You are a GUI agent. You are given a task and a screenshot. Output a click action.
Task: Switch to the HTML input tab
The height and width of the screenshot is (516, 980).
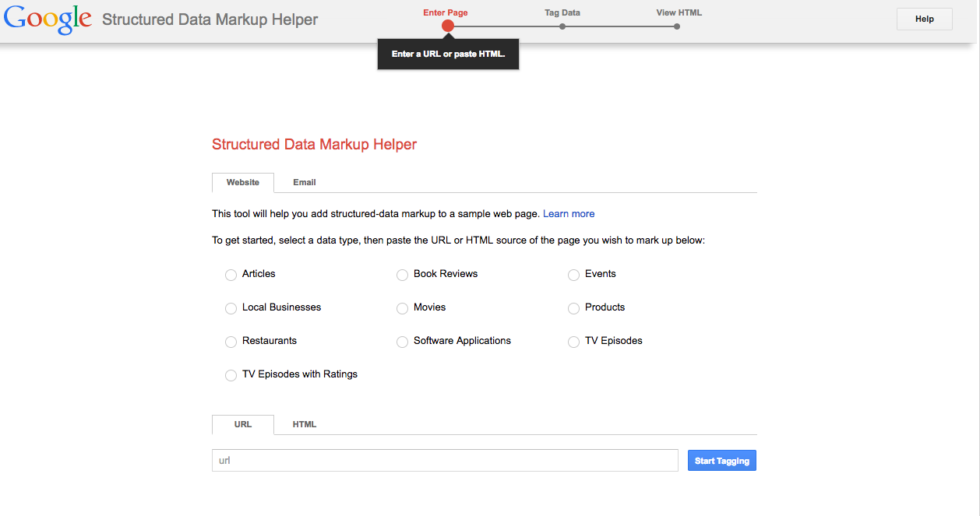tap(305, 424)
